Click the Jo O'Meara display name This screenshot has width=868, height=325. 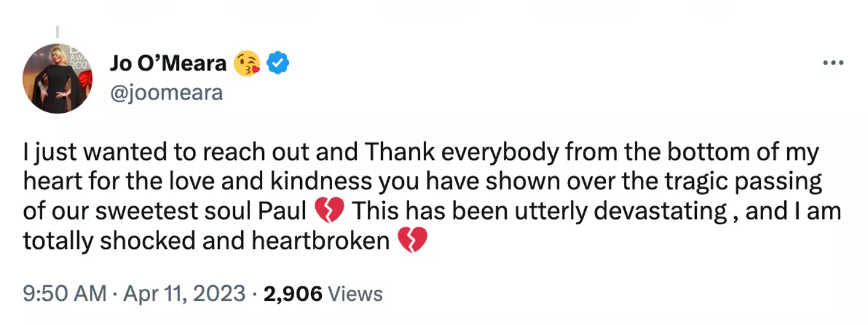(x=168, y=63)
